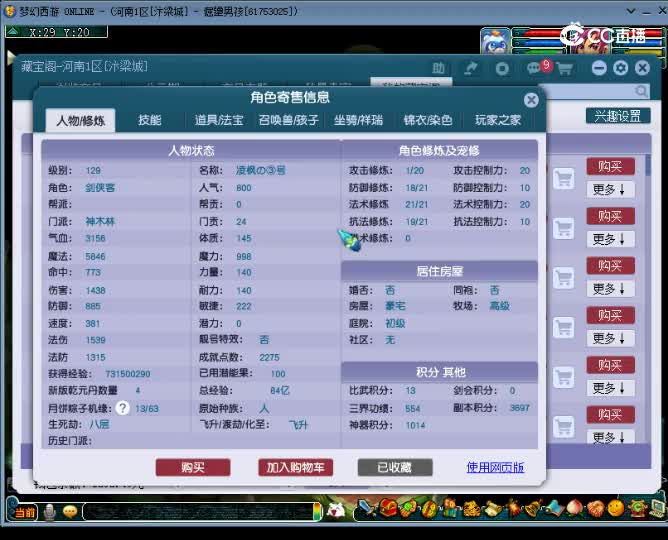Click the round record icon in header
Image resolution: width=668 pixels, height=540 pixels.
[502, 69]
